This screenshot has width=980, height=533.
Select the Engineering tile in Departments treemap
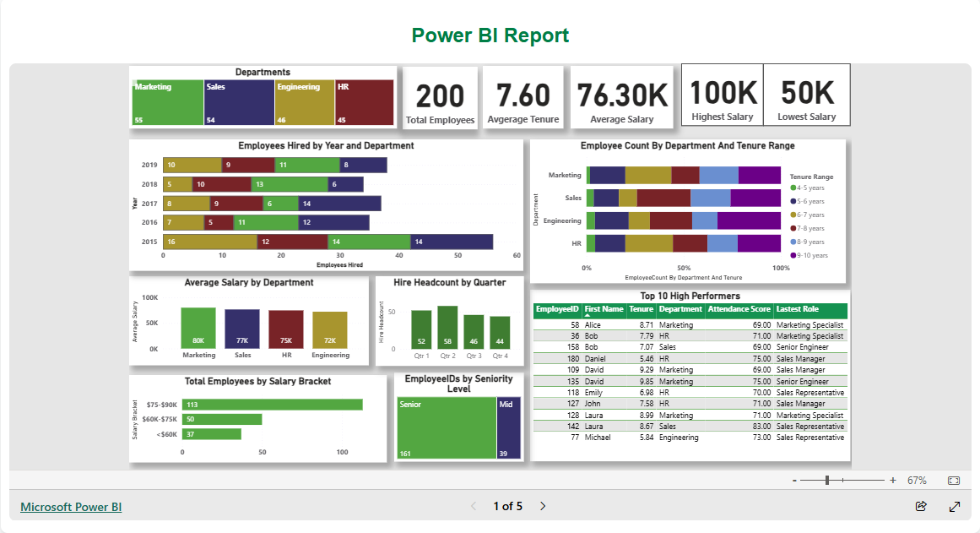tap(305, 103)
